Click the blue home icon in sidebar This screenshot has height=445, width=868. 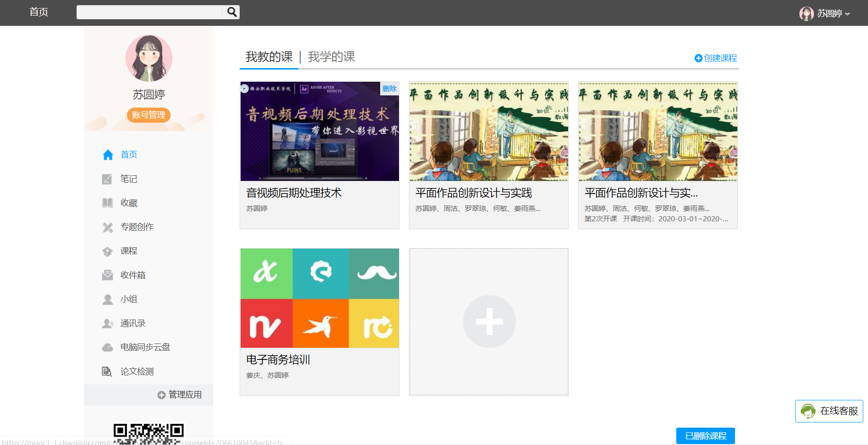click(x=108, y=155)
